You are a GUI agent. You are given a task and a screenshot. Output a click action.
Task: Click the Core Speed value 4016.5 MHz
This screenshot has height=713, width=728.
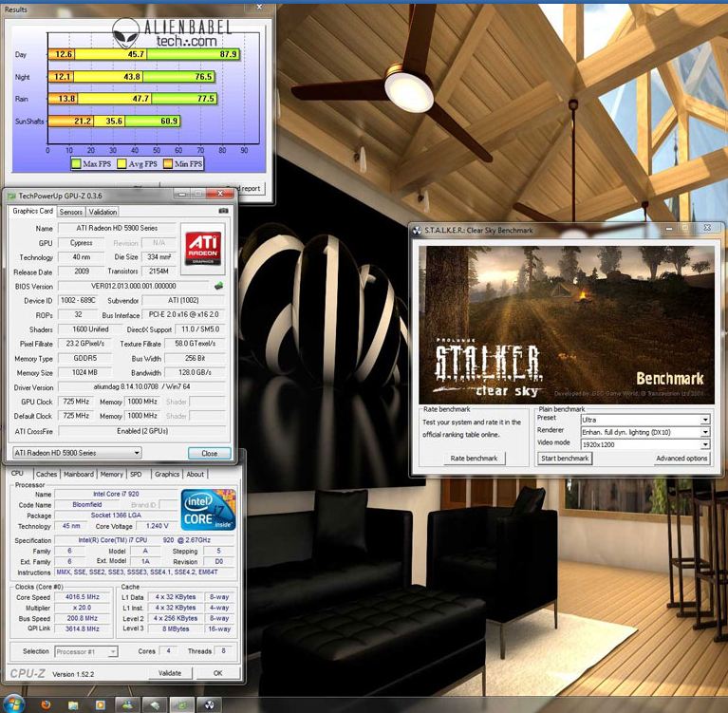pos(83,597)
